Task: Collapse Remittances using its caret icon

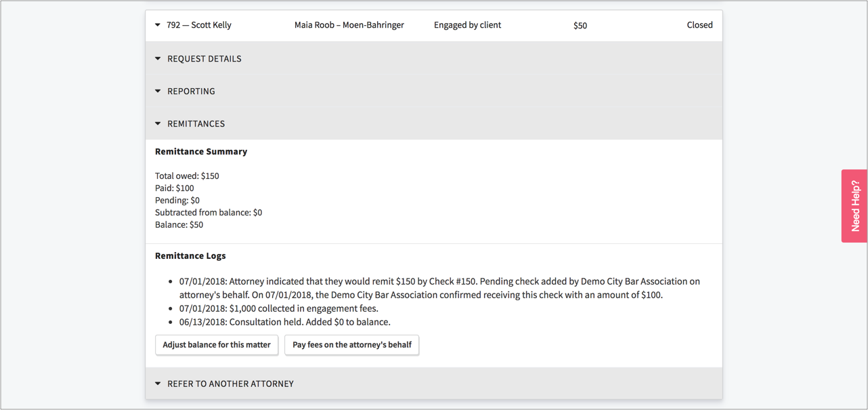Action: click(158, 124)
